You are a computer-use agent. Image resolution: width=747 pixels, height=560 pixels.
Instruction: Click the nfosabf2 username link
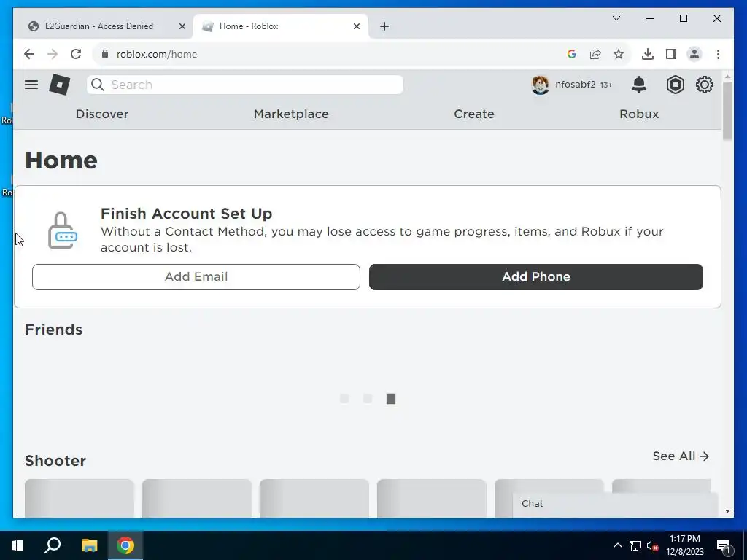click(575, 85)
